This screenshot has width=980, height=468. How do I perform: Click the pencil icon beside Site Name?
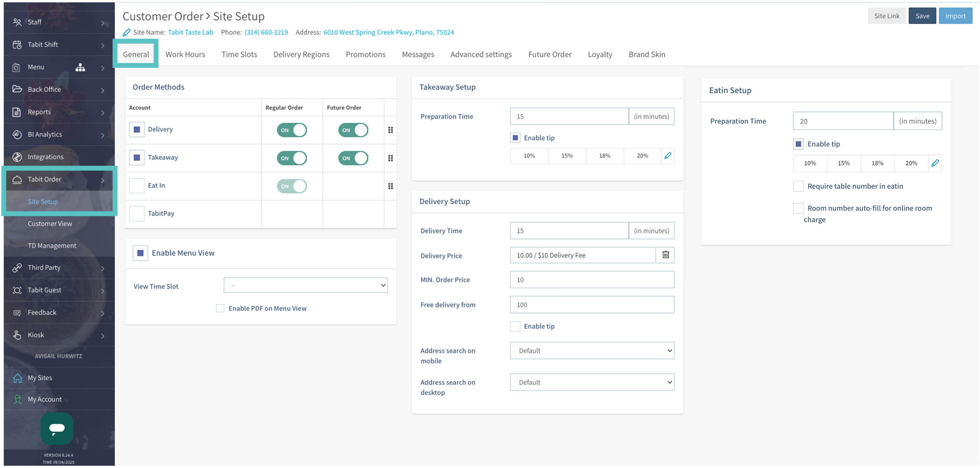click(126, 33)
